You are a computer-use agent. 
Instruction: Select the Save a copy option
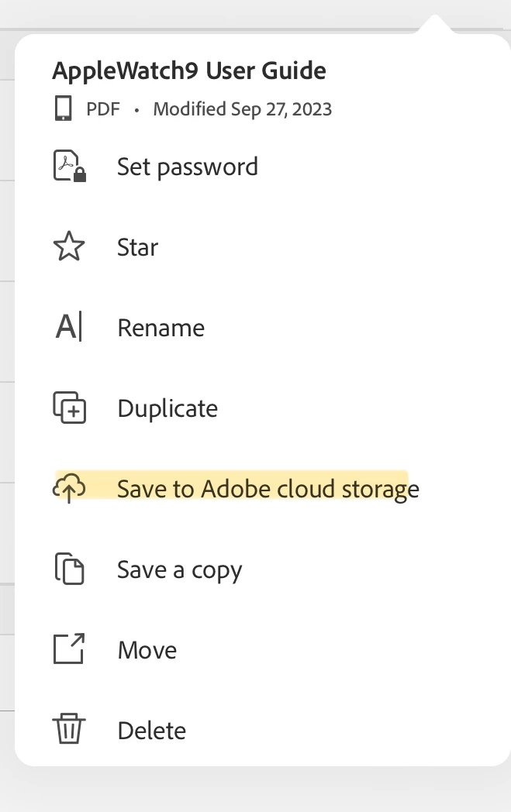coord(180,570)
